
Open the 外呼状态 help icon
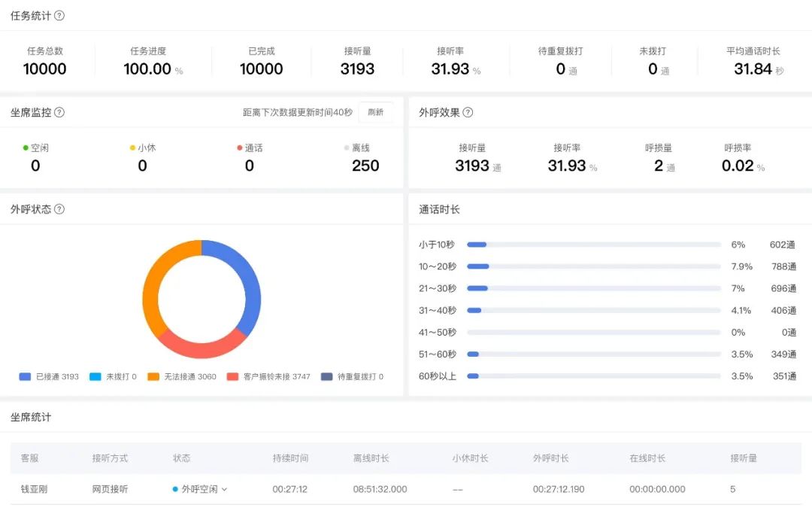59,209
